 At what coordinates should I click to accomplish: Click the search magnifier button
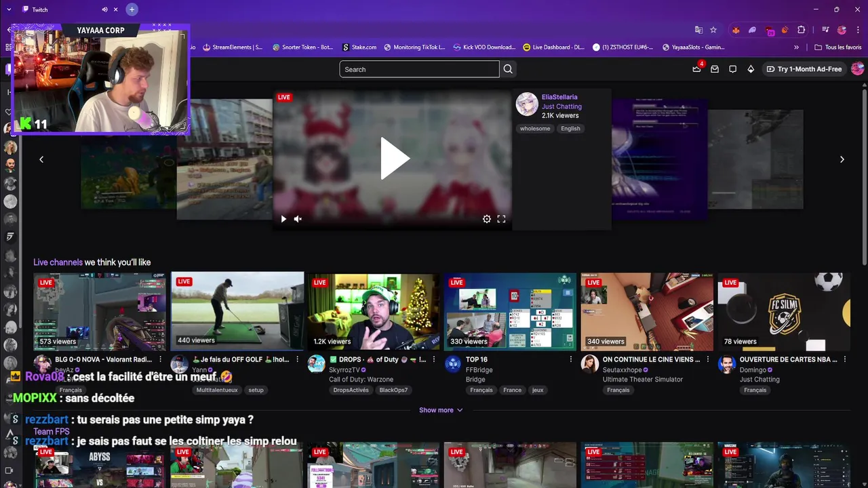point(508,69)
